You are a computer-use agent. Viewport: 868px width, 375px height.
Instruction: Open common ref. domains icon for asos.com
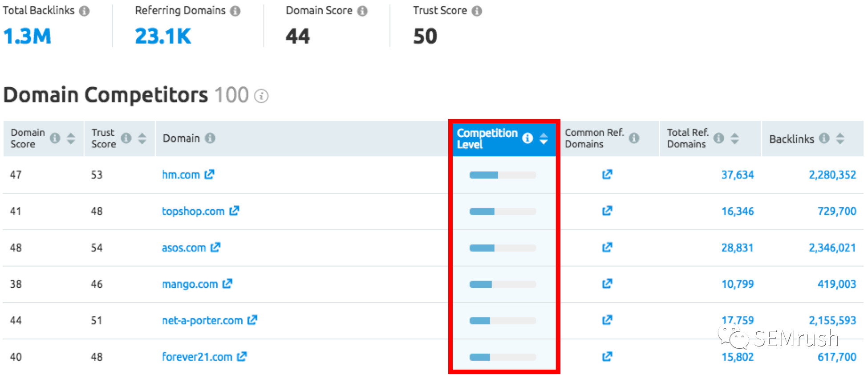(x=607, y=247)
